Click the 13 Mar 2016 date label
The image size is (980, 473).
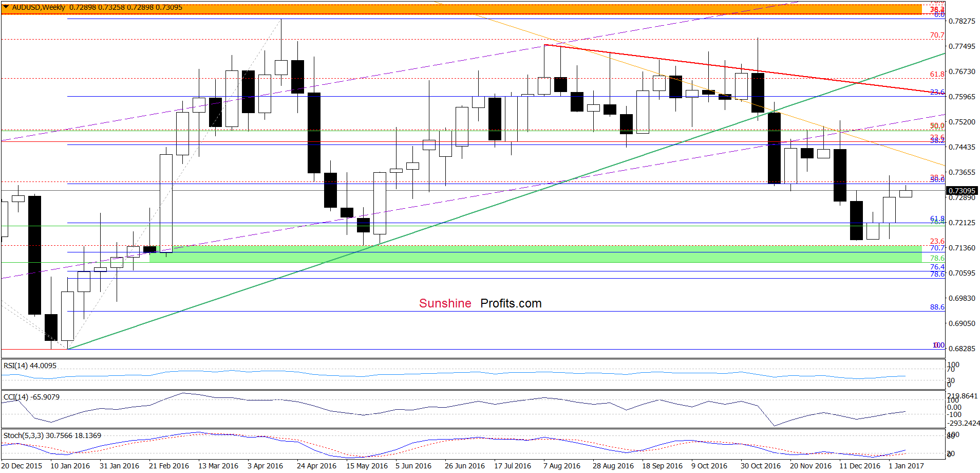pyautogui.click(x=218, y=466)
